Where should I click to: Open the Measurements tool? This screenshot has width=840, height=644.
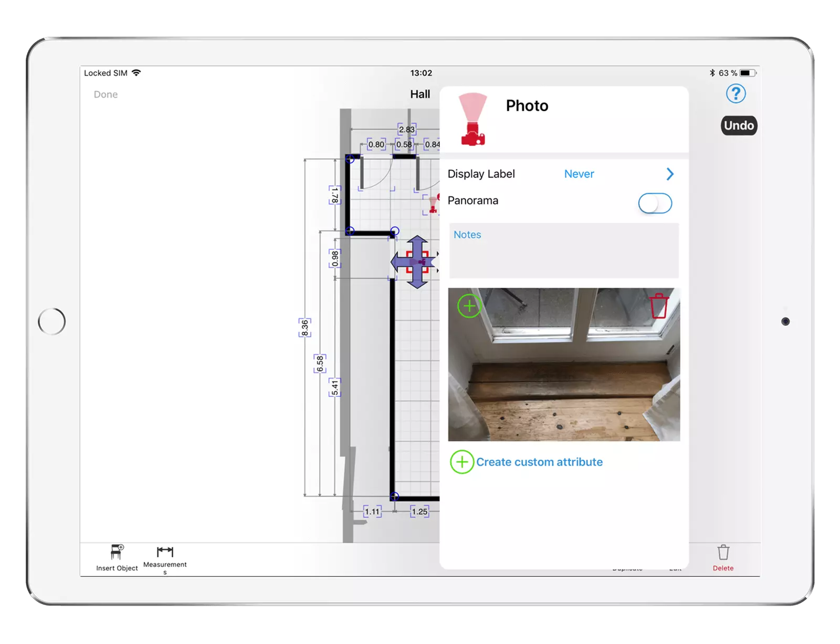coord(165,552)
